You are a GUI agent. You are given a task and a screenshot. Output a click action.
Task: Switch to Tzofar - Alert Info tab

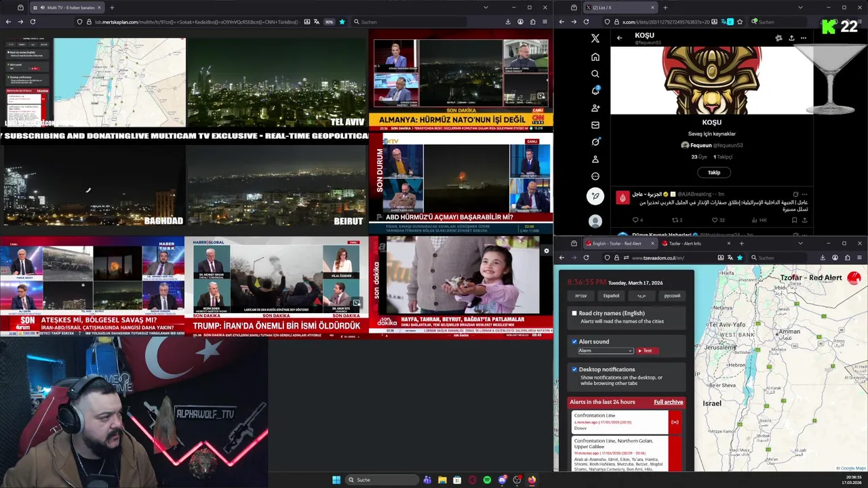click(693, 243)
